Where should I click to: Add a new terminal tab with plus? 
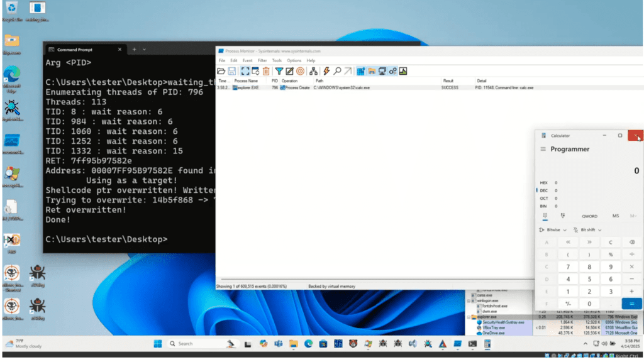click(135, 49)
